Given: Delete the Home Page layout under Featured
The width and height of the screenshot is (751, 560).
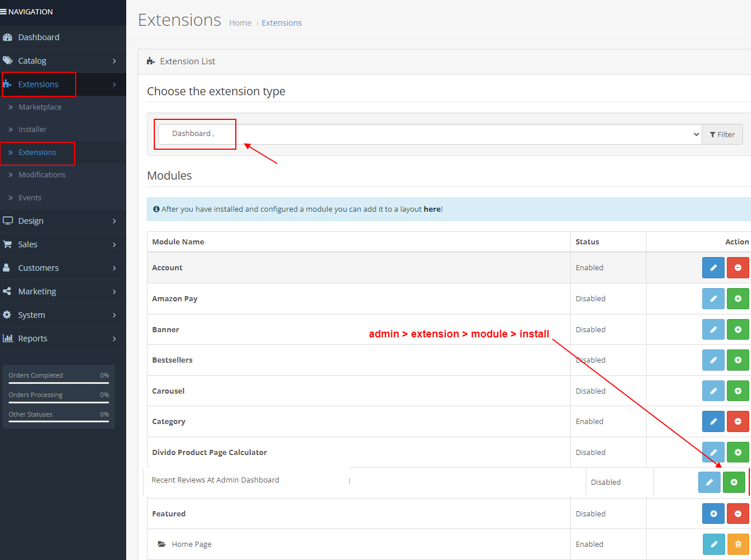Looking at the screenshot, I should click(x=738, y=544).
